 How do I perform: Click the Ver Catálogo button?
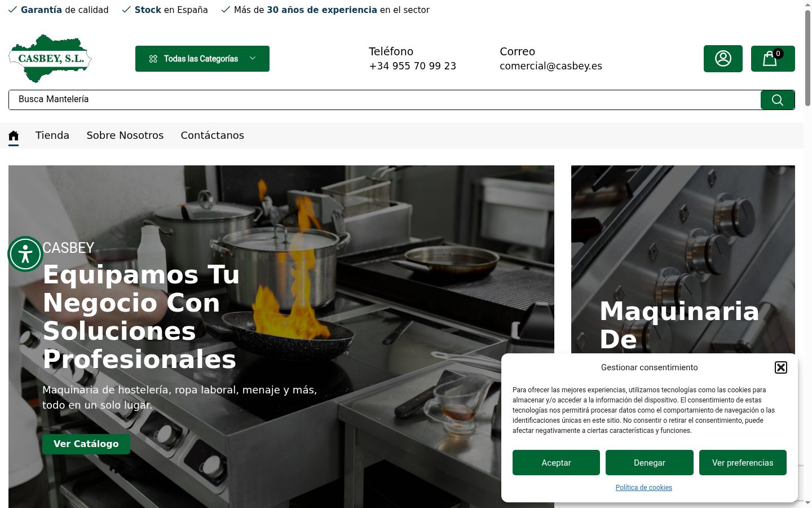[86, 444]
